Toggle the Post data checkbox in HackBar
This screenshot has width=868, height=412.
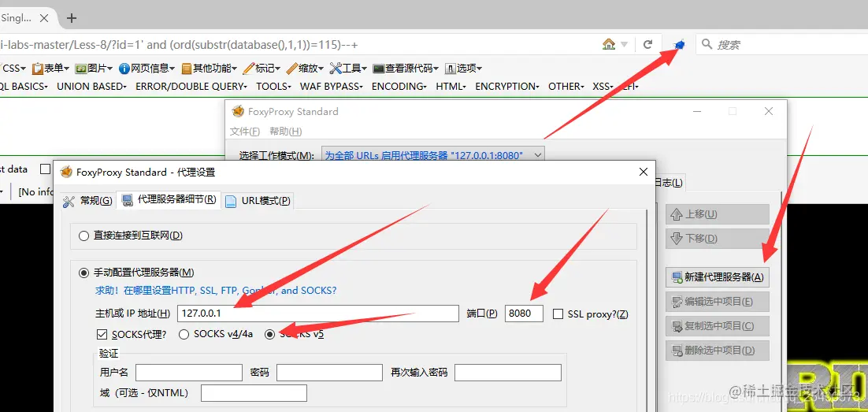click(x=46, y=169)
